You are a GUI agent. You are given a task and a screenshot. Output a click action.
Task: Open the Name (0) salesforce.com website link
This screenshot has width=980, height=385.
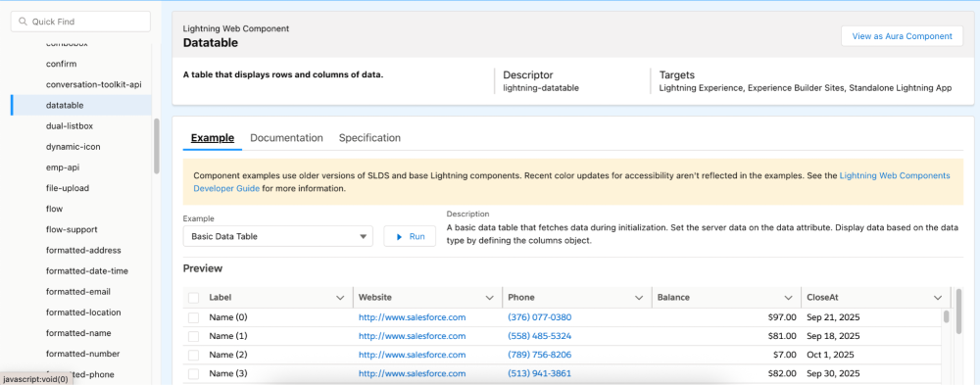click(x=412, y=317)
